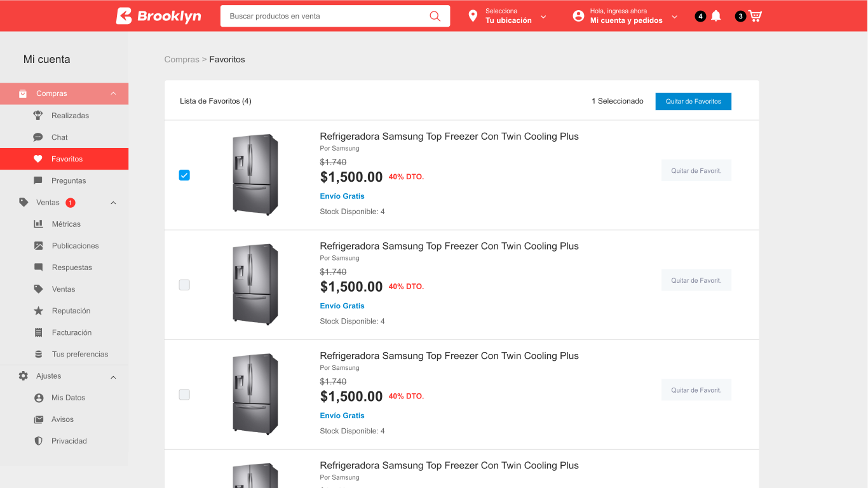
Task: Click the Ventas red notification badge
Action: tap(71, 203)
